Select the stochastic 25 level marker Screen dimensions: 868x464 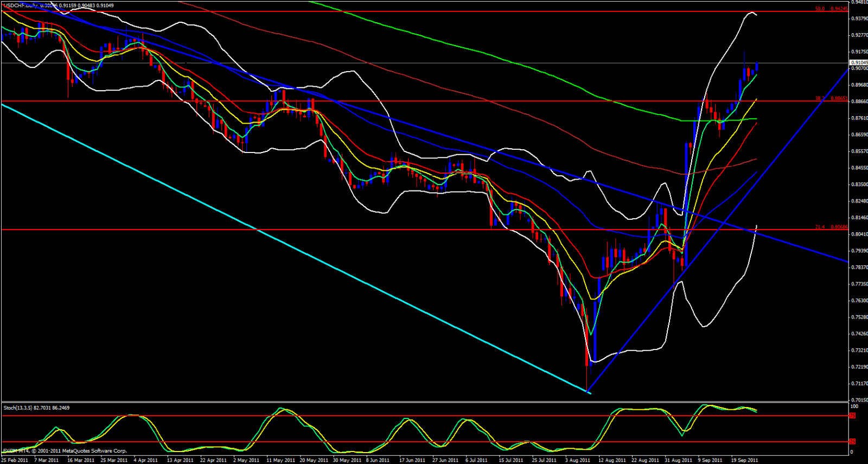(852, 442)
